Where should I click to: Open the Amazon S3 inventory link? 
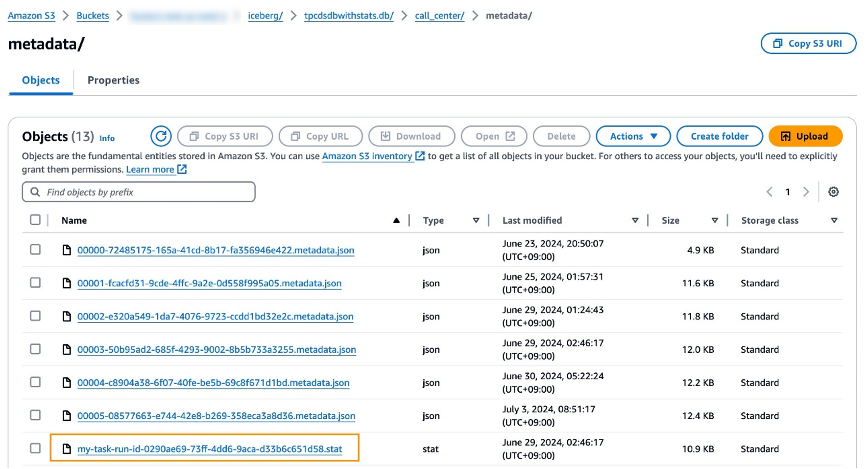(367, 156)
